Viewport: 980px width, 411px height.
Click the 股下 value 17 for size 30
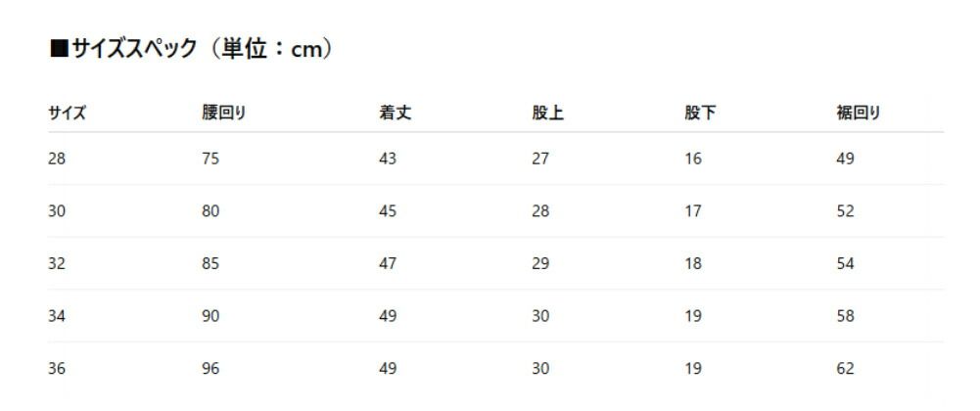(693, 211)
